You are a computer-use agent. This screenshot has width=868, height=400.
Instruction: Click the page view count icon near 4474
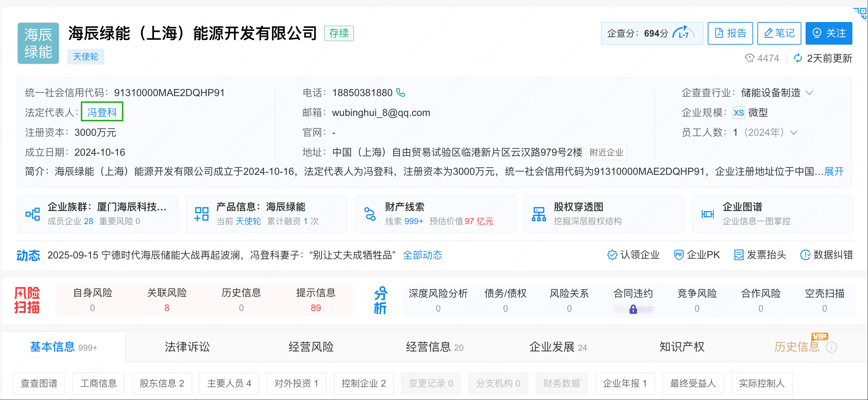[749, 58]
